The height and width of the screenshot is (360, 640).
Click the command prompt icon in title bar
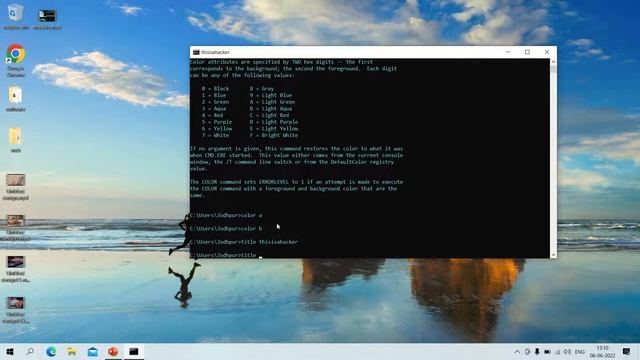[x=196, y=52]
